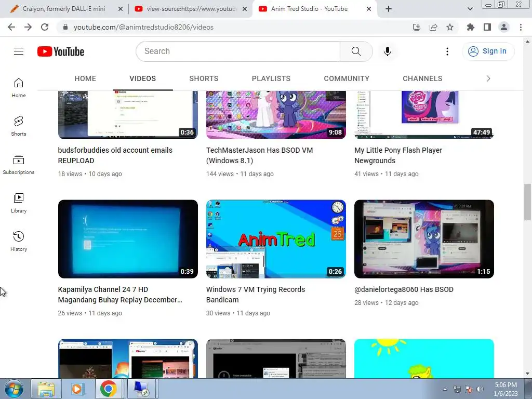Activate voice search microphone
The width and height of the screenshot is (532, 399).
(x=387, y=51)
